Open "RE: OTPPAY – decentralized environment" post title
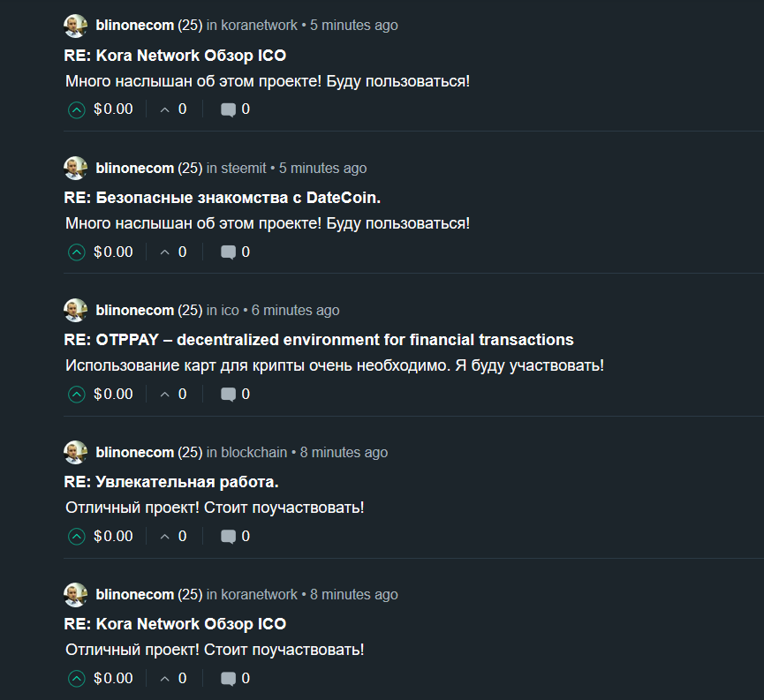Image resolution: width=764 pixels, height=700 pixels. tap(319, 340)
